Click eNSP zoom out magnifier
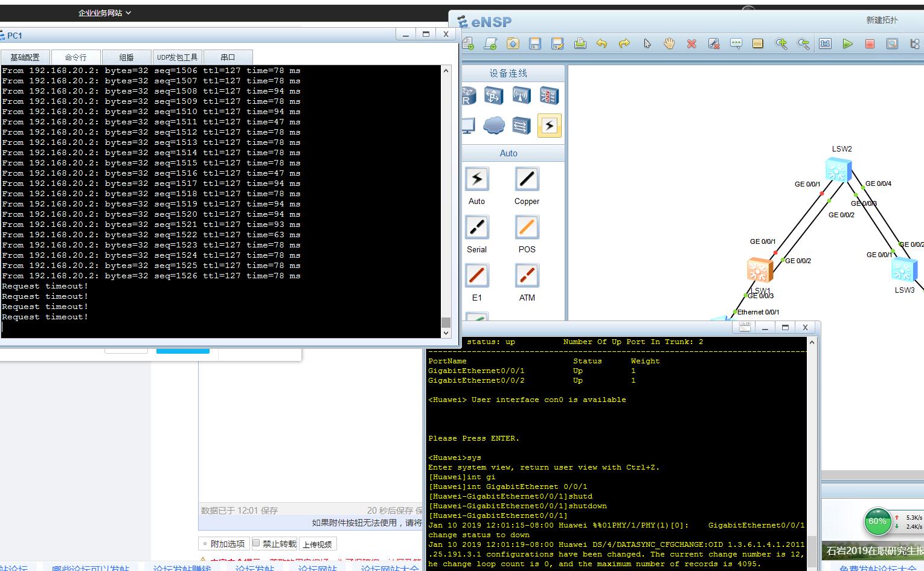924x571 pixels. (x=803, y=43)
